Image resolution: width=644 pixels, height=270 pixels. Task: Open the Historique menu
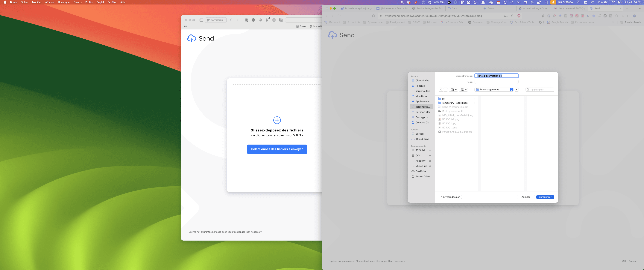tap(64, 2)
